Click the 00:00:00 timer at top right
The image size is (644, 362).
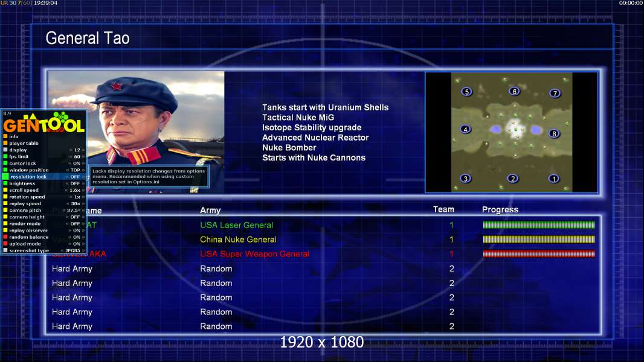coord(631,3)
